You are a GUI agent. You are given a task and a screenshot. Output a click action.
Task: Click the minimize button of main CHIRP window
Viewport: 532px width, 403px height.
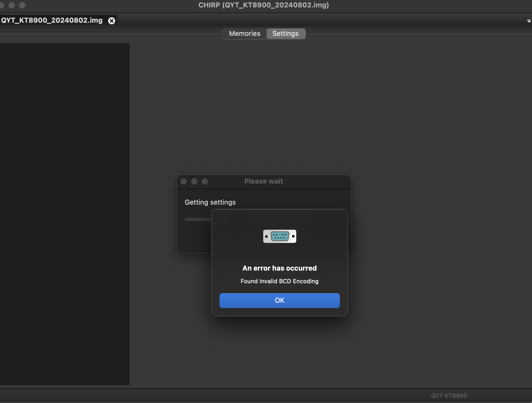point(12,5)
